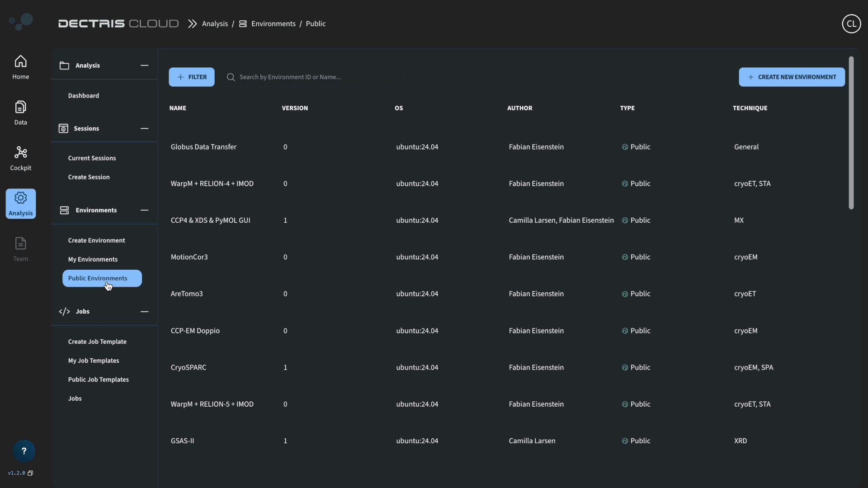868x488 pixels.
Task: Click the Jobs code icon
Action: point(64,311)
